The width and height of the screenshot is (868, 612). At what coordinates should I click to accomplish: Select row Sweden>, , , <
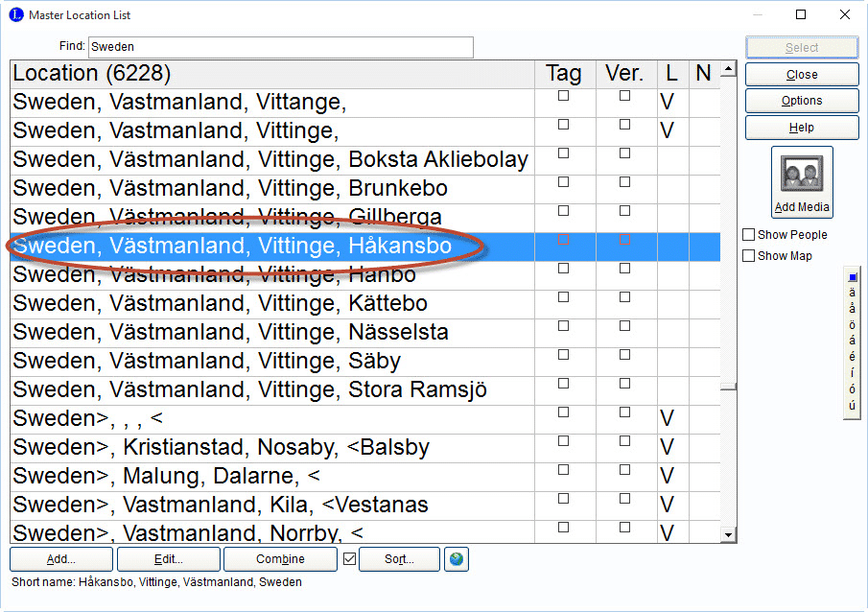tap(364, 420)
